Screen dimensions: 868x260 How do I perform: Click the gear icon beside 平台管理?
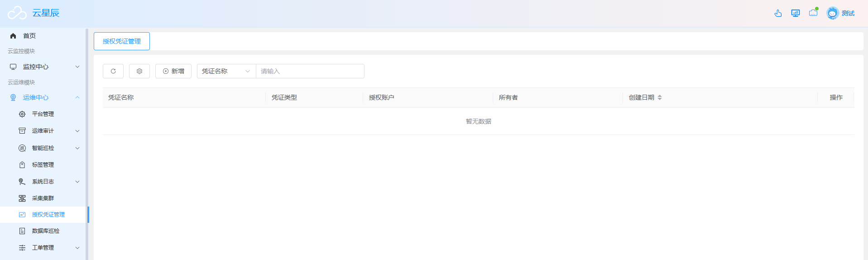(22, 114)
